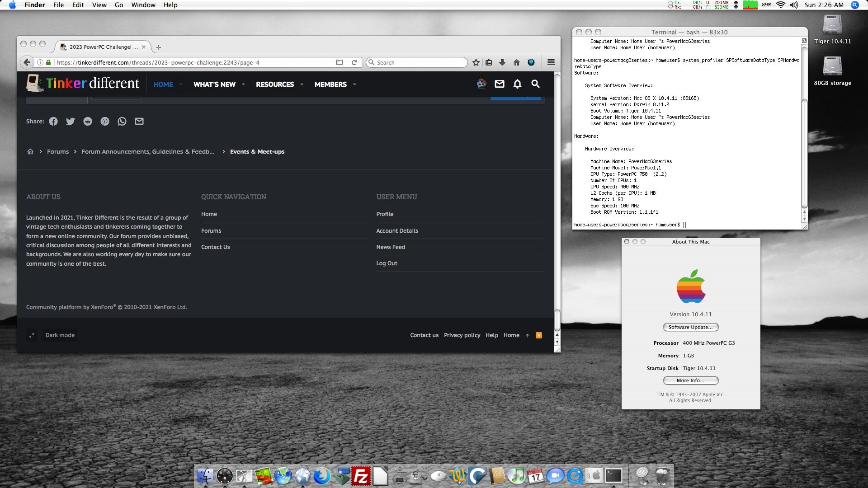Click the browser home toolbar icon
The width and height of the screenshot is (868, 488).
point(516,62)
